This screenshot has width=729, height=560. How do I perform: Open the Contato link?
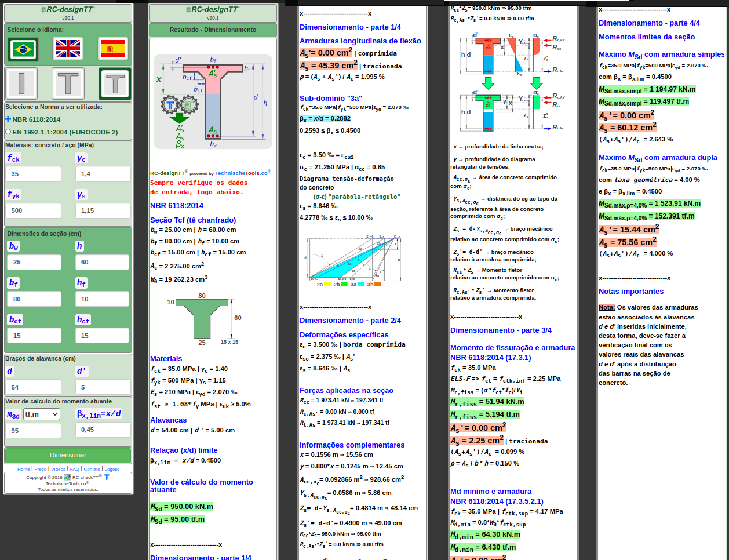(x=92, y=469)
